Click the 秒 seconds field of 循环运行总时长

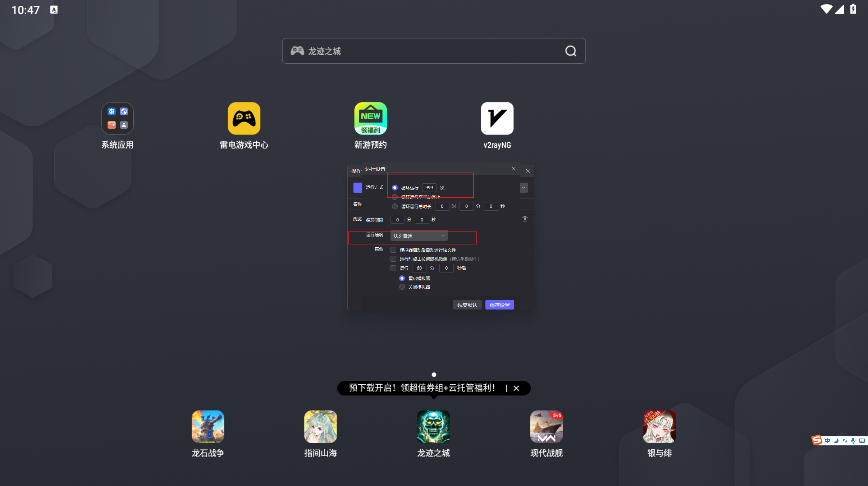pos(491,206)
